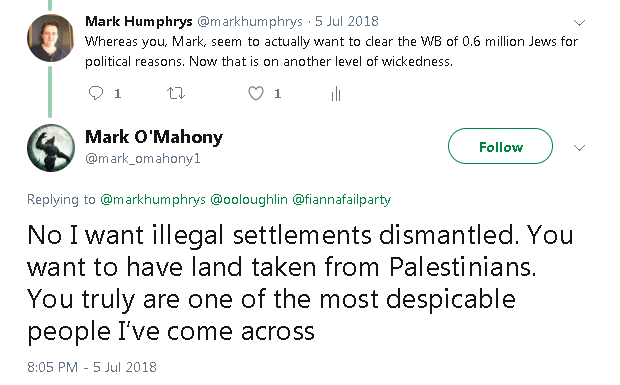This screenshot has height=385, width=620.
Task: Follow Mark O'Mahony
Action: point(500,146)
